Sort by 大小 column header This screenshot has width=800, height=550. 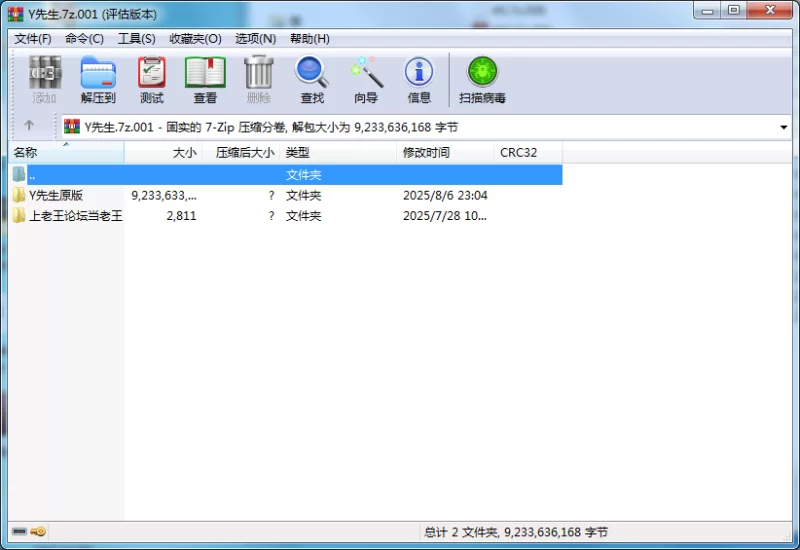(x=163, y=152)
